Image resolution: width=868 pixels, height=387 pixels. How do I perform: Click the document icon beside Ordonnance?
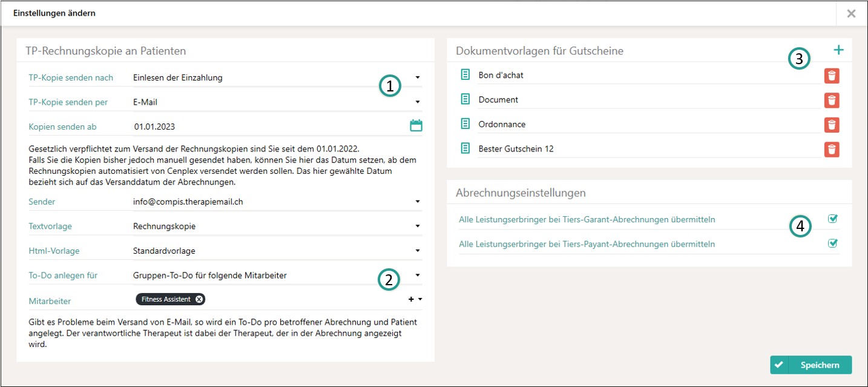click(x=465, y=124)
